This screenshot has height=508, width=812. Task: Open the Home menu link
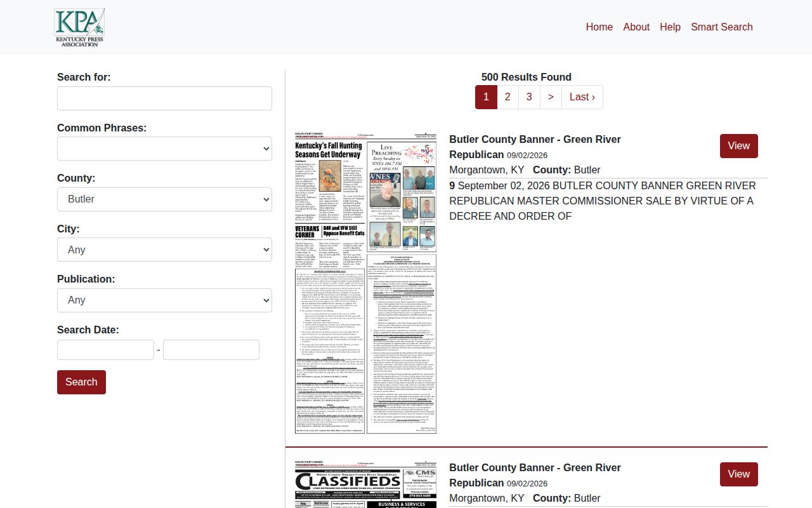point(599,27)
